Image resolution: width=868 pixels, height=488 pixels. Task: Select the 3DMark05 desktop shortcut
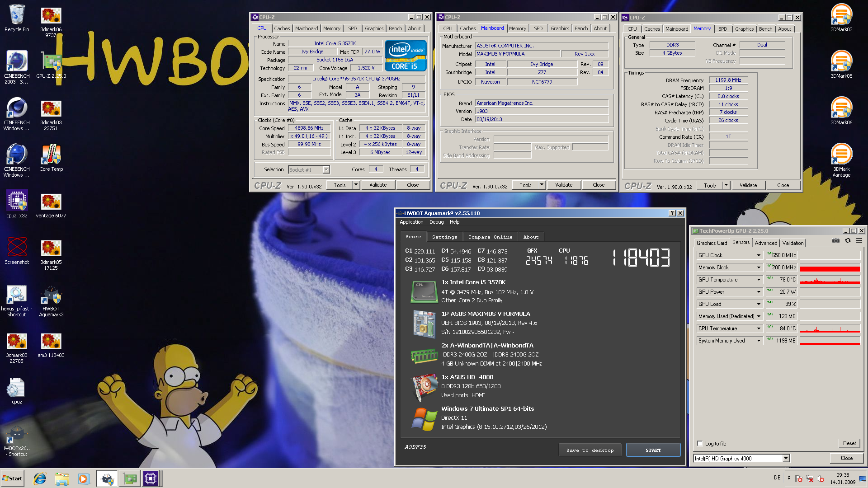pos(841,64)
